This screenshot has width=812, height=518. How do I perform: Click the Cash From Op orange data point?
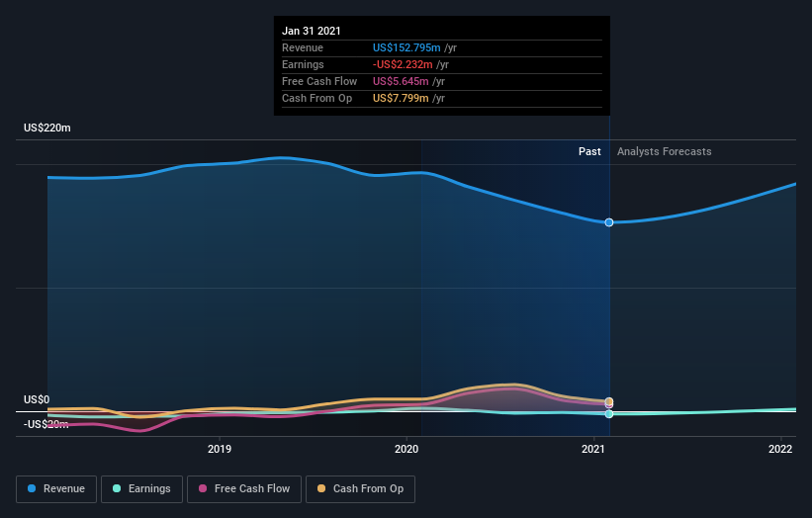(609, 401)
